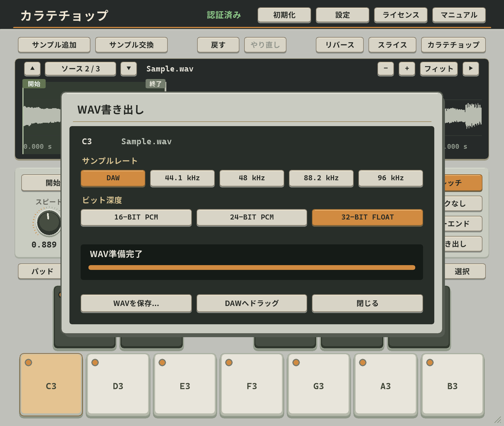Open マニュアル manual

point(459,15)
